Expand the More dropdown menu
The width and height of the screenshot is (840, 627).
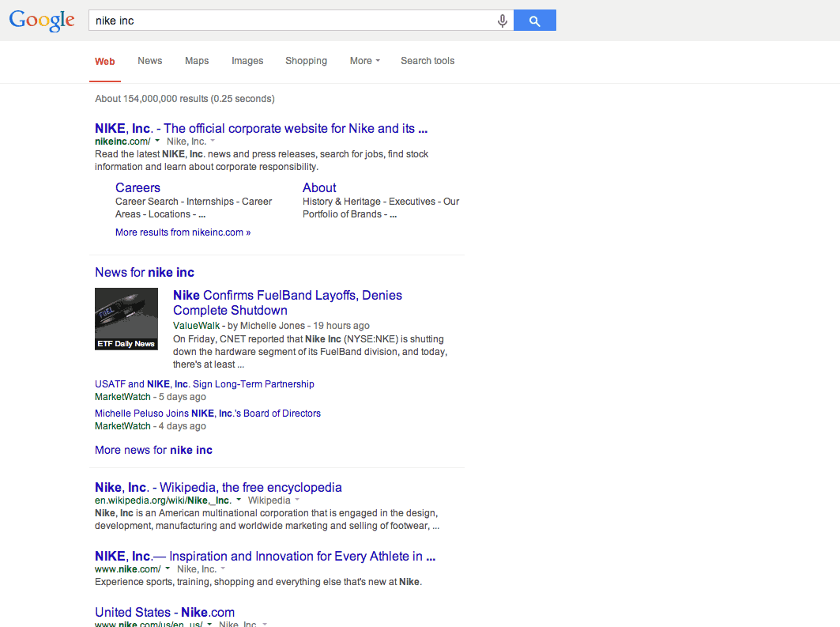[365, 61]
